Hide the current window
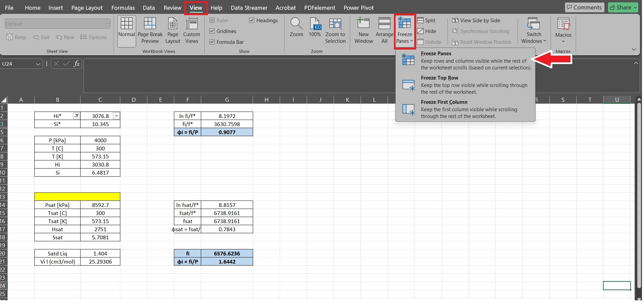This screenshot has height=305, width=644. [x=427, y=31]
